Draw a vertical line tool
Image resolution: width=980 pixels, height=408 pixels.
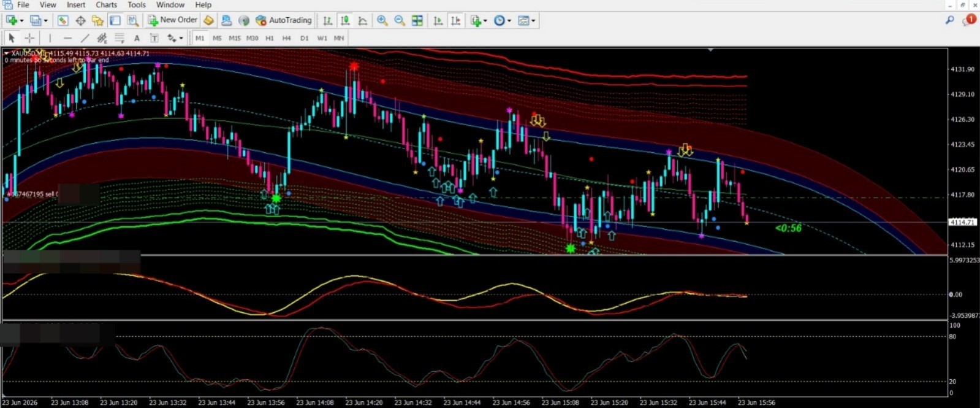tap(50, 38)
